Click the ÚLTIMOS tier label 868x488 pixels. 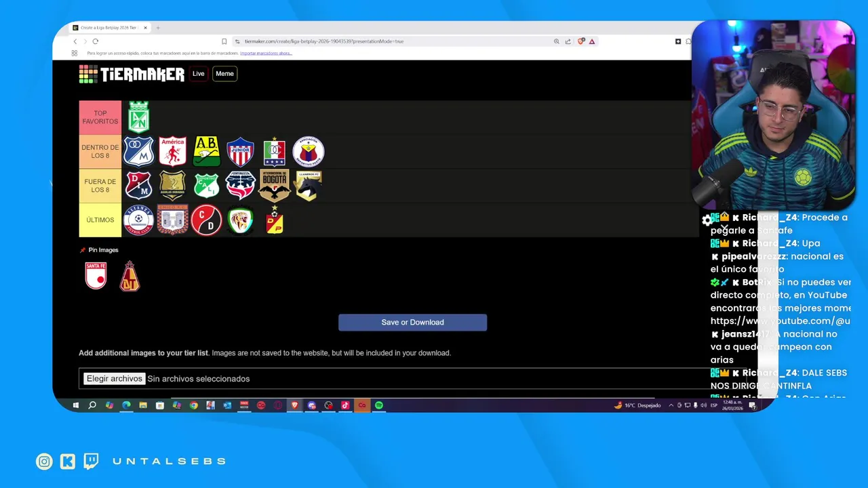(100, 220)
